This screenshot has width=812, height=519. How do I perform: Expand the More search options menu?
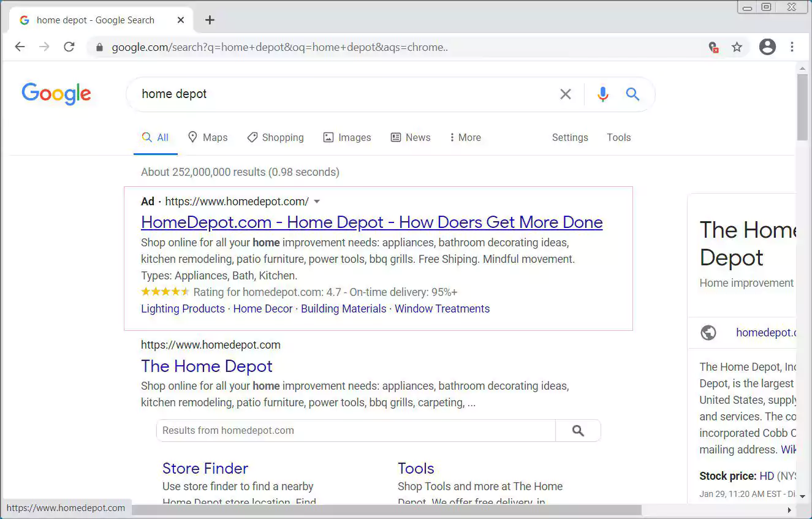pos(465,138)
